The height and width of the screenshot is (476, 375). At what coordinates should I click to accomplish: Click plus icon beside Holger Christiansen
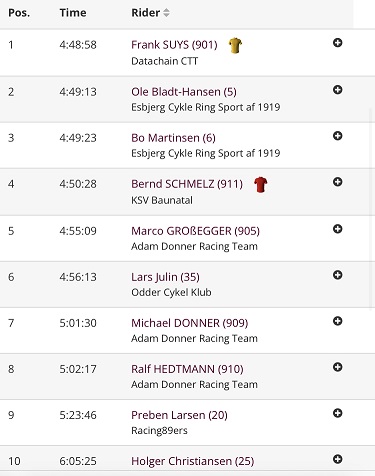tap(337, 459)
